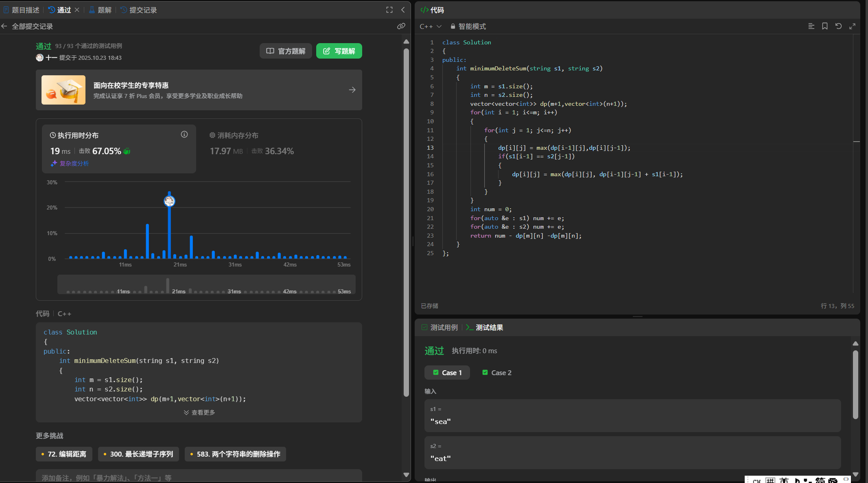Expand code with 查看更多
The image size is (868, 483).
point(199,413)
